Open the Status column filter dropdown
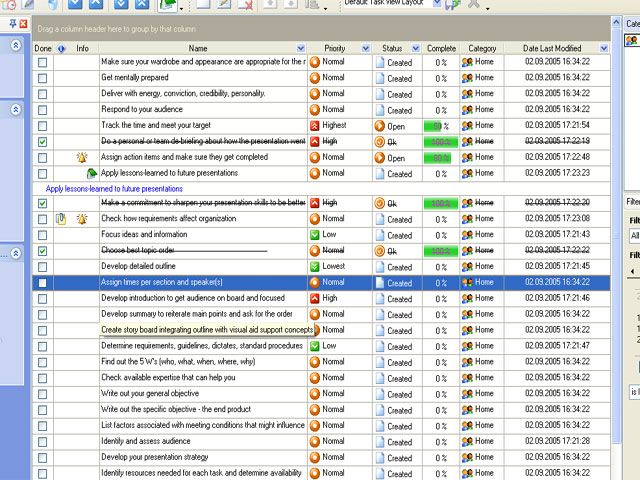Image resolution: width=640 pixels, height=480 pixels. coord(412,48)
